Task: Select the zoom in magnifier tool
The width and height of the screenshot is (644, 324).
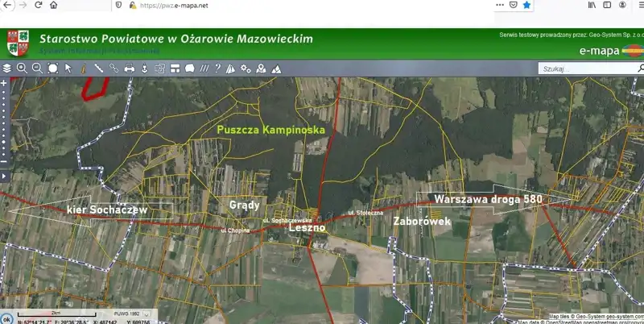Action: pos(22,69)
